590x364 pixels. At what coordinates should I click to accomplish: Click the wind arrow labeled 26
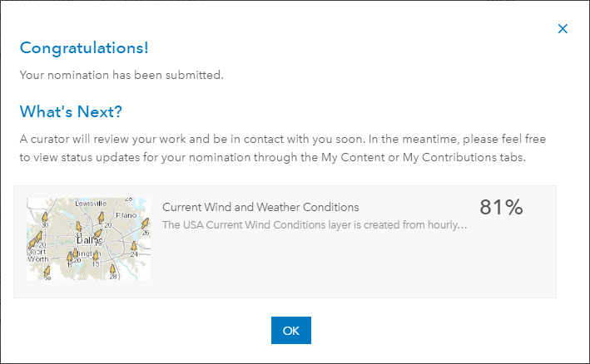coord(143,224)
